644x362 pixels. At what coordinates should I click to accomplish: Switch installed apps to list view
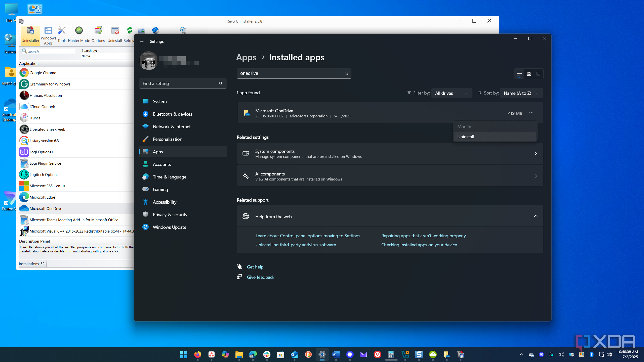coord(519,74)
